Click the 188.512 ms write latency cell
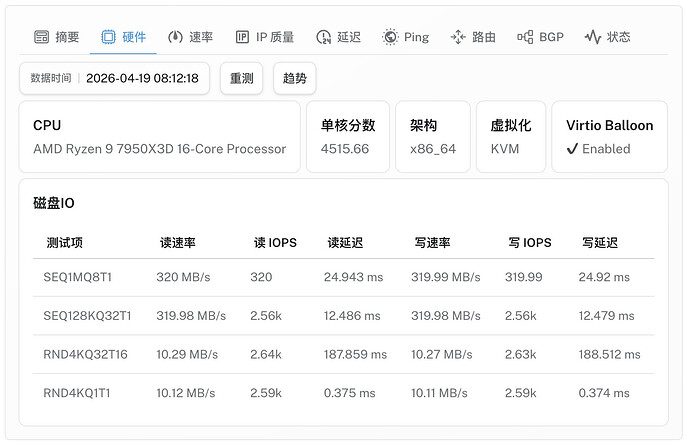This screenshot has height=443, width=690. [x=609, y=355]
